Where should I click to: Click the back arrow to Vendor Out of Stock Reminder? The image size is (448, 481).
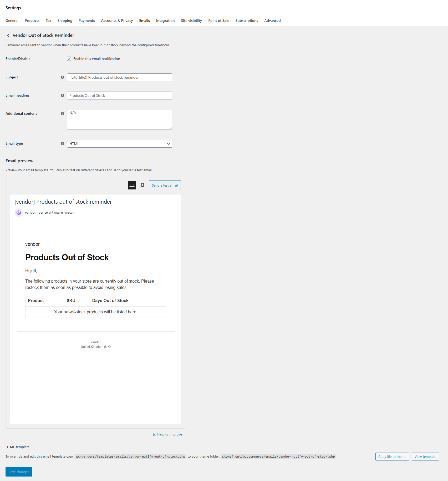coord(8,35)
